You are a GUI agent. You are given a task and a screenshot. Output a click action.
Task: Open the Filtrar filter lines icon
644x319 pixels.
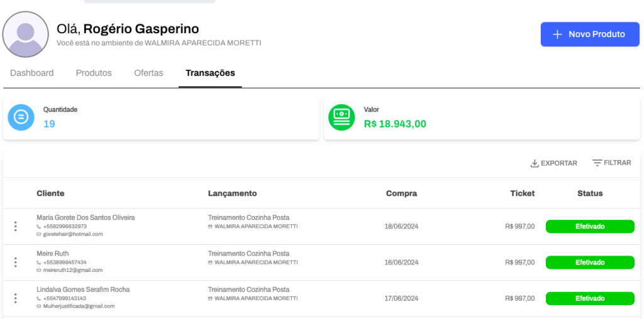(597, 163)
